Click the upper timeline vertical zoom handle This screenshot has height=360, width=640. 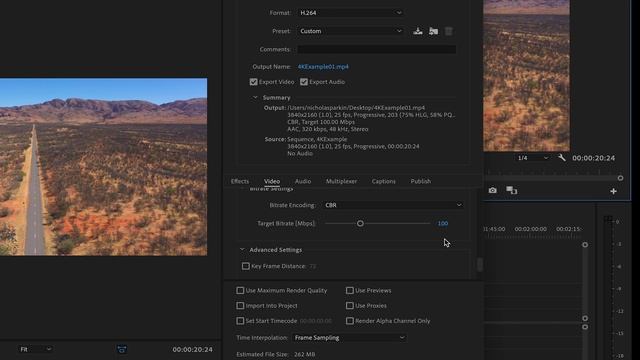point(585,244)
